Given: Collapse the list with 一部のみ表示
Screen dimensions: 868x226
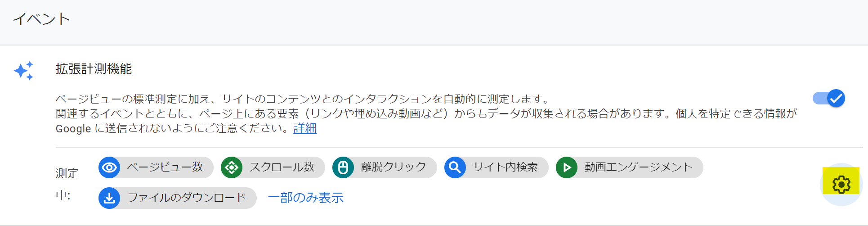Looking at the screenshot, I should point(305,198).
